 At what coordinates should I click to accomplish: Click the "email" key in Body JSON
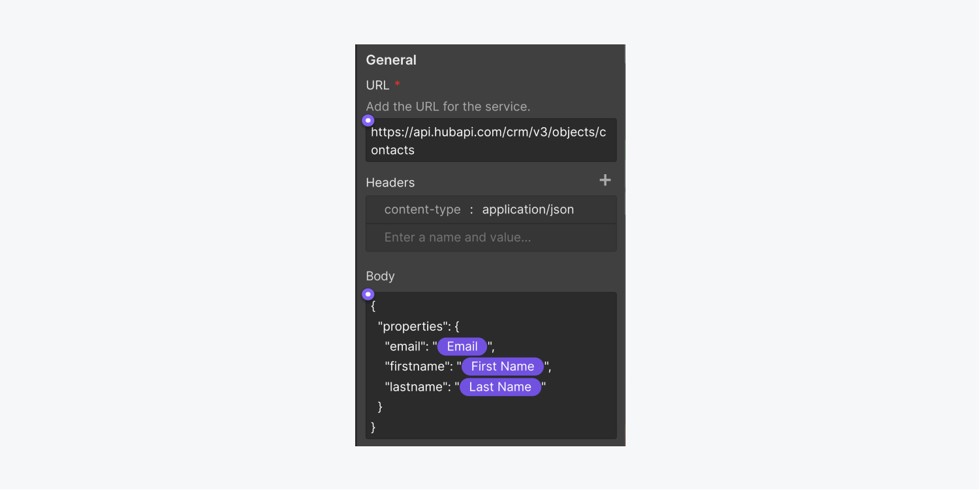point(407,346)
